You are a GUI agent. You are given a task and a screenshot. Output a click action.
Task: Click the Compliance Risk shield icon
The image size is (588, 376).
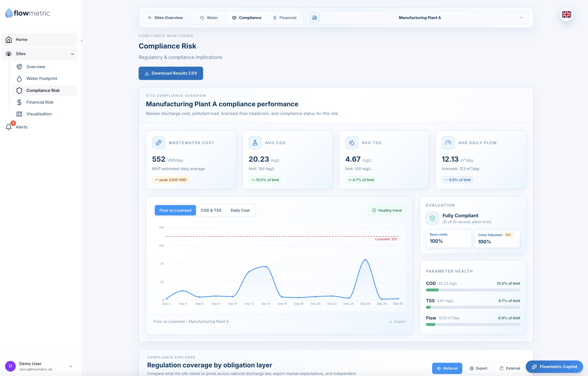click(x=19, y=91)
